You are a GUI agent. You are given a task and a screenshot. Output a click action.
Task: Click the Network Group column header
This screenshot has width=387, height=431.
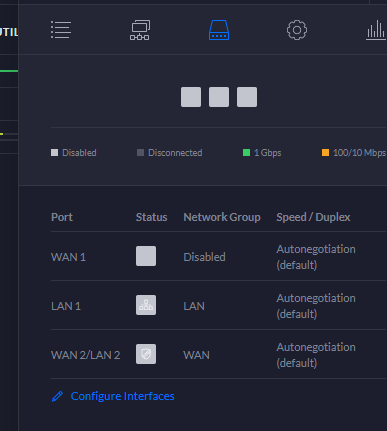[x=222, y=217]
